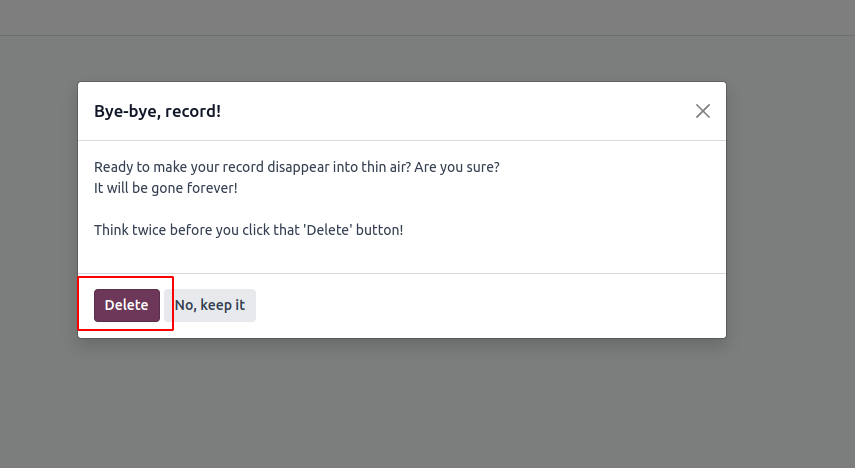The height and width of the screenshot is (468, 855).
Task: Confirm record deletion with the purple button
Action: point(127,305)
